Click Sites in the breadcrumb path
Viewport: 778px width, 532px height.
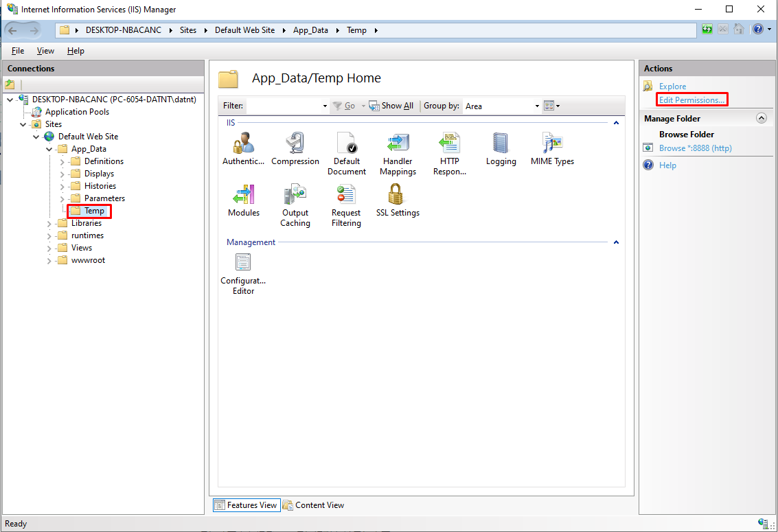tap(188, 30)
